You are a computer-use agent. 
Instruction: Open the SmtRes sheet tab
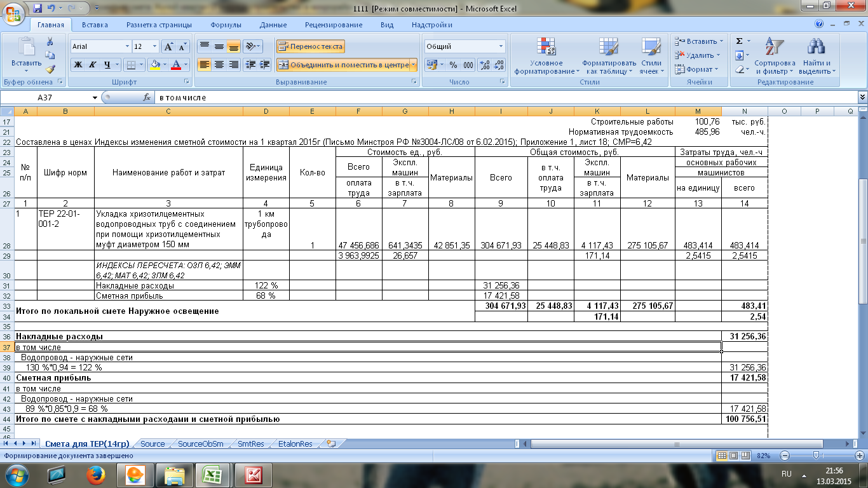tap(250, 444)
